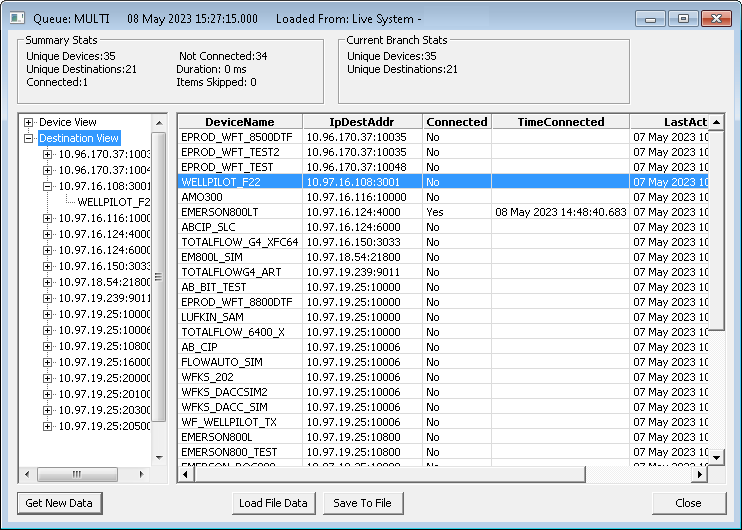
Task: Sort by DeviceName column header
Action: coord(240,122)
